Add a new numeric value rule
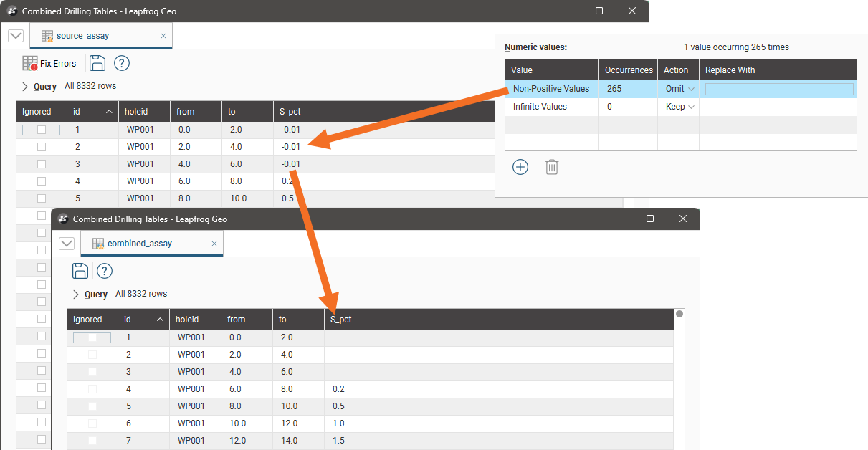Viewport: 868px width, 450px height. pyautogui.click(x=520, y=167)
